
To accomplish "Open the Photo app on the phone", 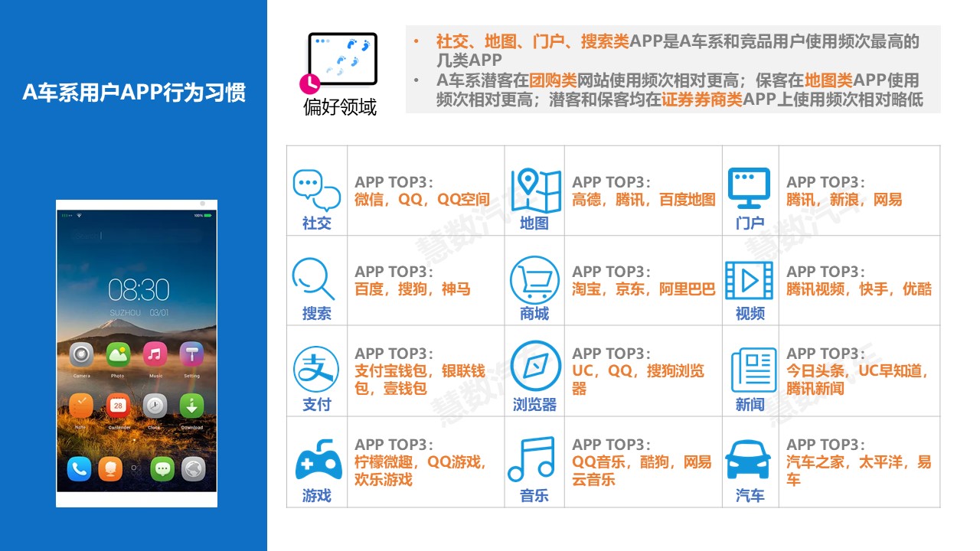I will 118,354.
